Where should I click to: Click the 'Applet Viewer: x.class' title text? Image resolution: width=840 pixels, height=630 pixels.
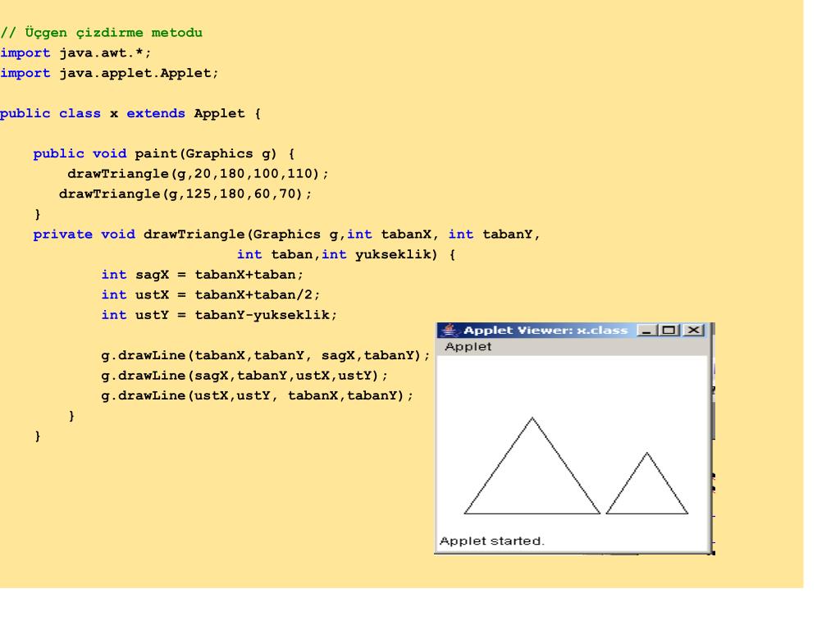point(546,330)
